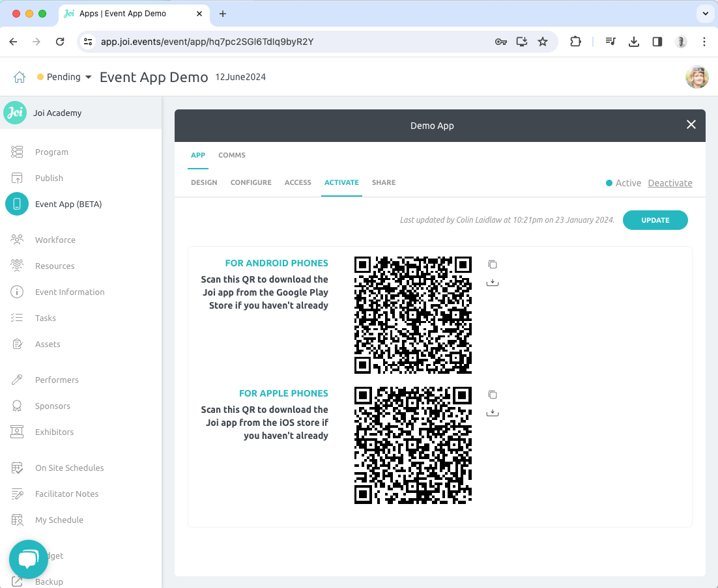Reload the current page
The image size is (718, 588).
(x=60, y=42)
